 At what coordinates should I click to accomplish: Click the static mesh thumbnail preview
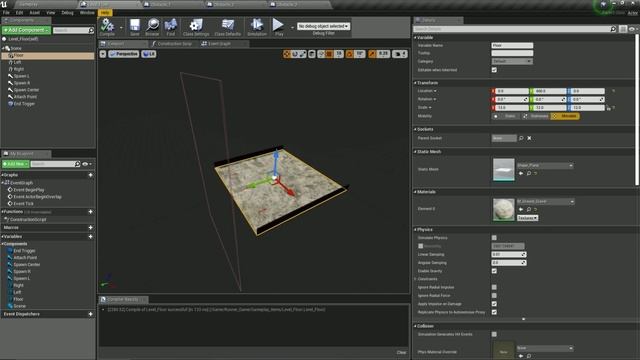point(504,169)
